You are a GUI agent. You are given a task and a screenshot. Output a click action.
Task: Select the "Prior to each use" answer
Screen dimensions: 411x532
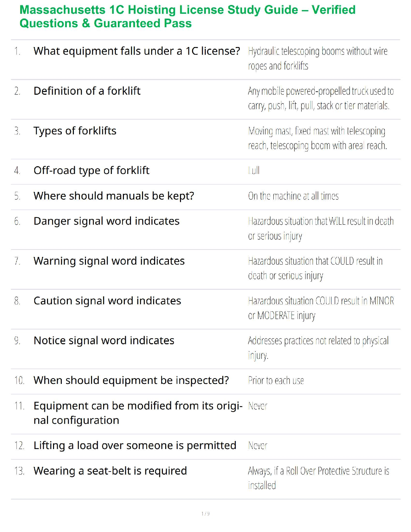pos(276,381)
